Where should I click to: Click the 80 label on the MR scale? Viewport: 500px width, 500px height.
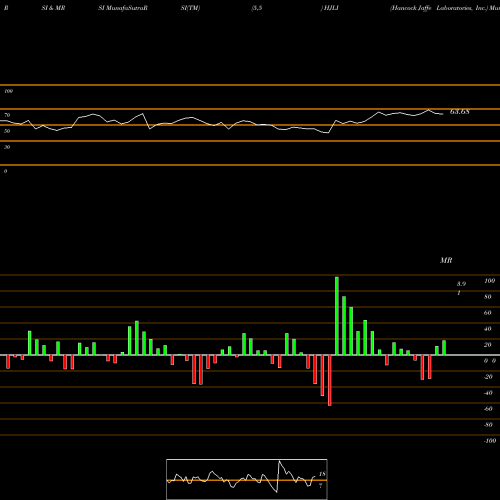coord(488,297)
